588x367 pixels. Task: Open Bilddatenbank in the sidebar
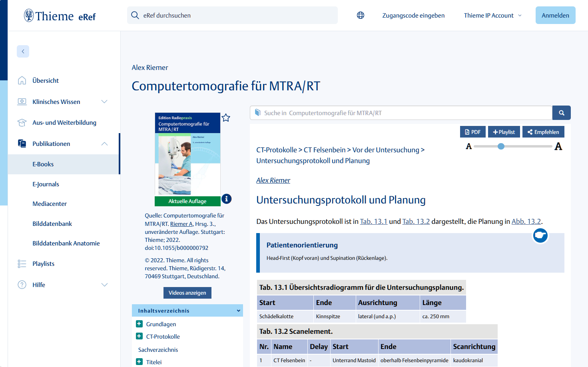click(52, 223)
